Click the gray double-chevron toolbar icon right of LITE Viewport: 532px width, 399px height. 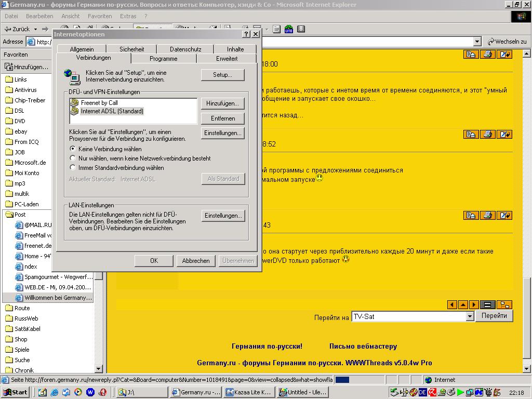pos(301,29)
